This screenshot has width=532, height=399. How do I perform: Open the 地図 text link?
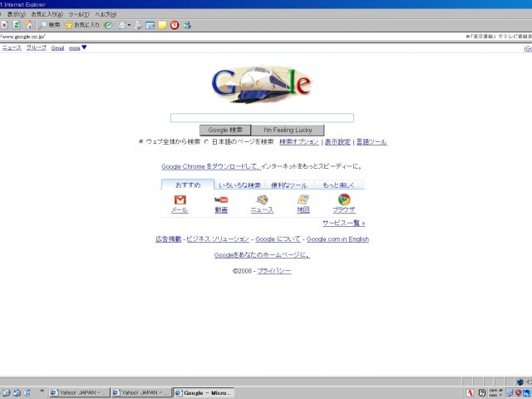click(303, 210)
